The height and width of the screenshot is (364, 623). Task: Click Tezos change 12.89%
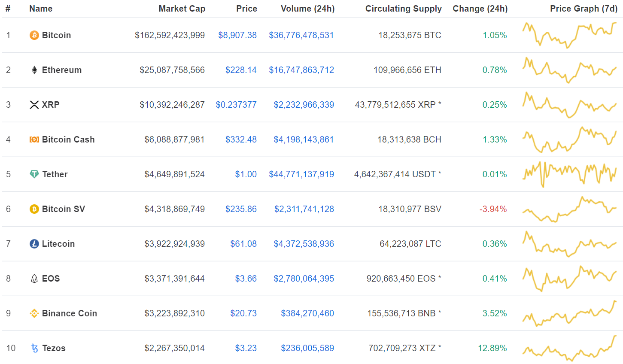click(x=492, y=348)
